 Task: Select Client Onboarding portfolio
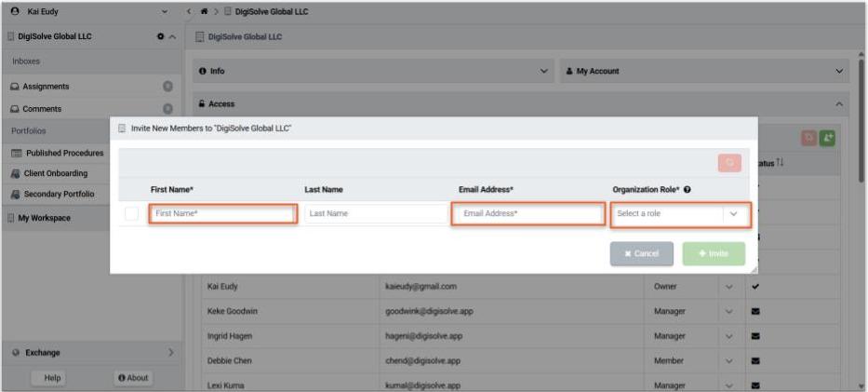point(56,173)
